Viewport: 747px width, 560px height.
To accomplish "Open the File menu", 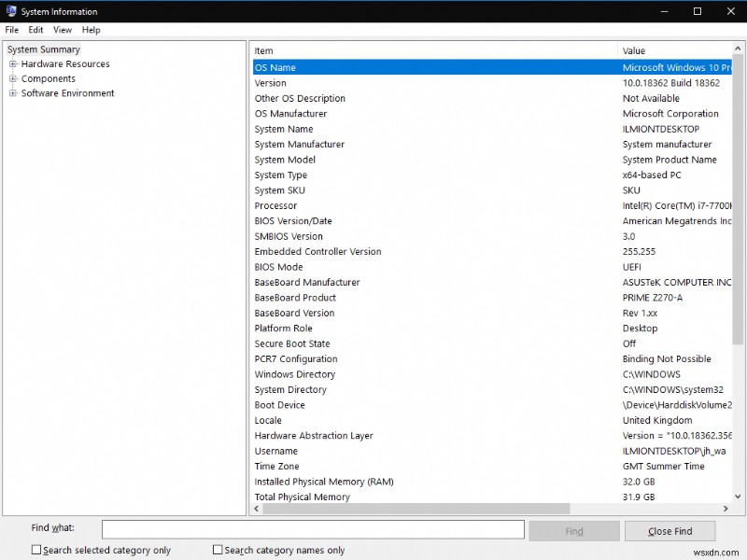I will click(11, 29).
